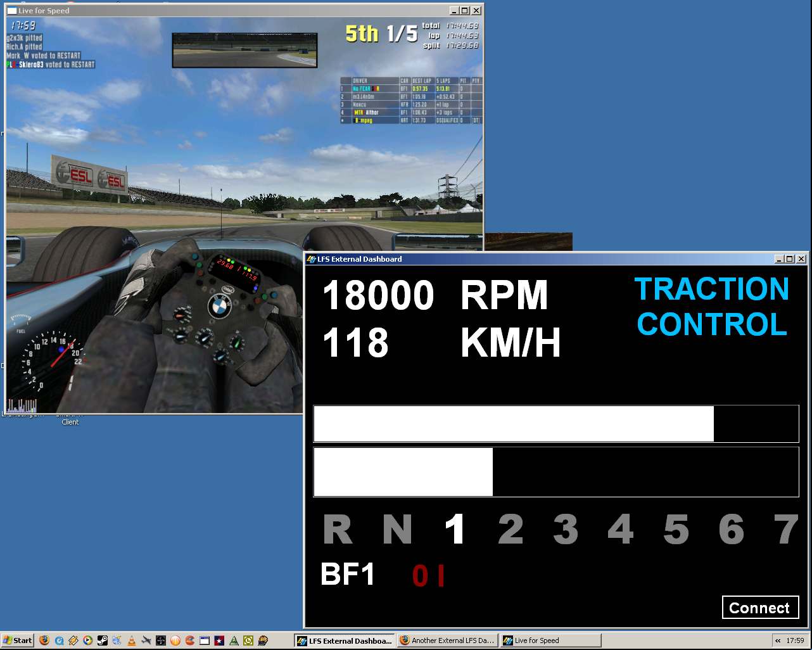Click the red C-shaped quick launch icon

click(190, 640)
